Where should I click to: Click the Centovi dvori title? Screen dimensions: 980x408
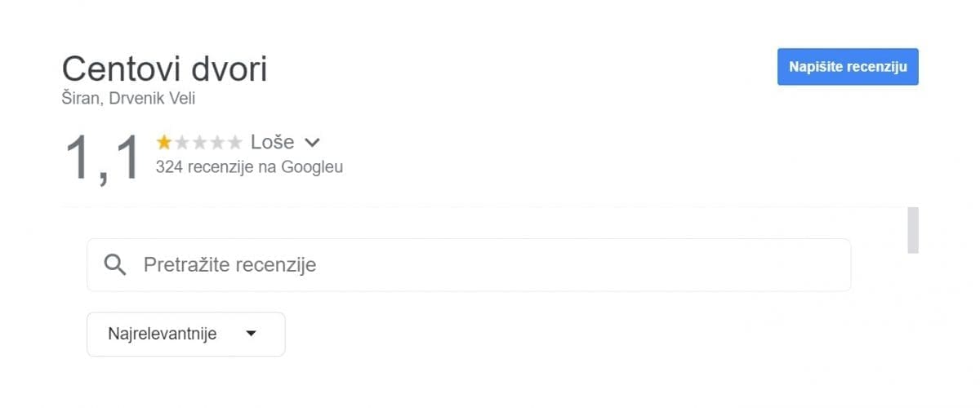click(164, 69)
